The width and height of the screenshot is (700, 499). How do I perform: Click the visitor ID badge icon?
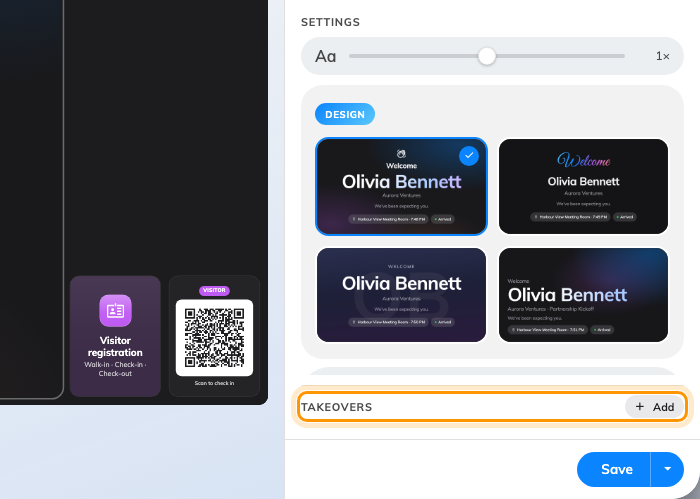(x=115, y=311)
